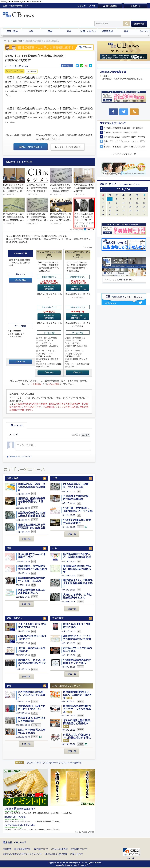Go to previous month in archive calendar
Screen dimensions: 150x868
click(101, 189)
